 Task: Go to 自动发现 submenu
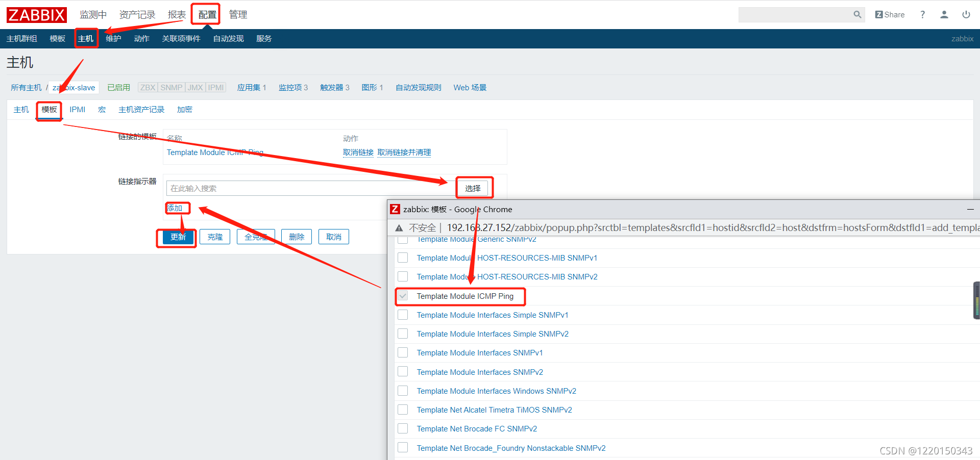(228, 39)
